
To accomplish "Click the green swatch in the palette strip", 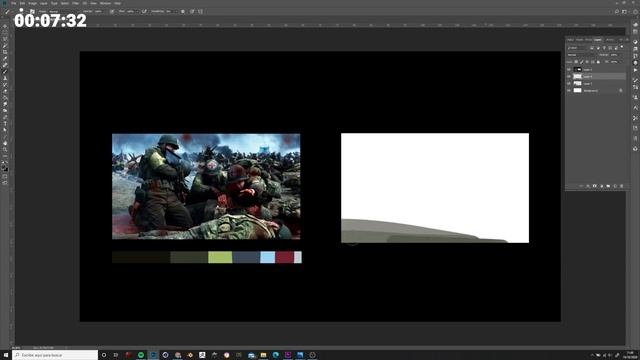I will click(220, 257).
